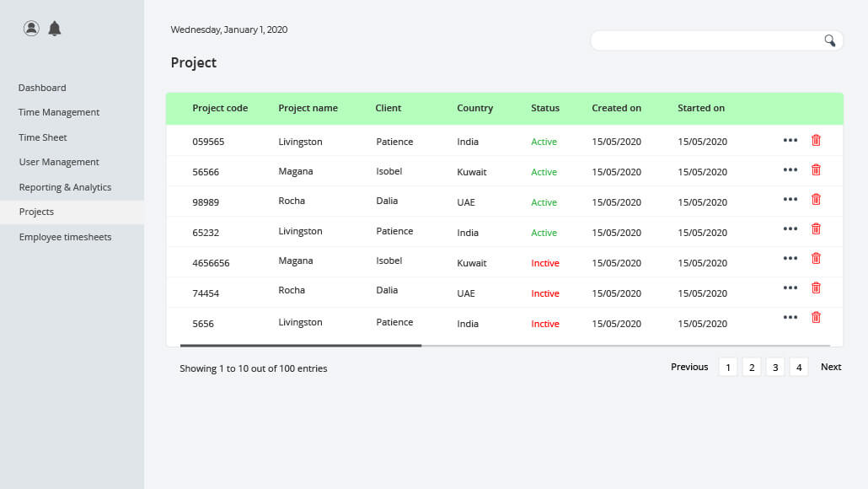Delete project 5656 using trash icon
The width and height of the screenshot is (868, 489).
[816, 317]
